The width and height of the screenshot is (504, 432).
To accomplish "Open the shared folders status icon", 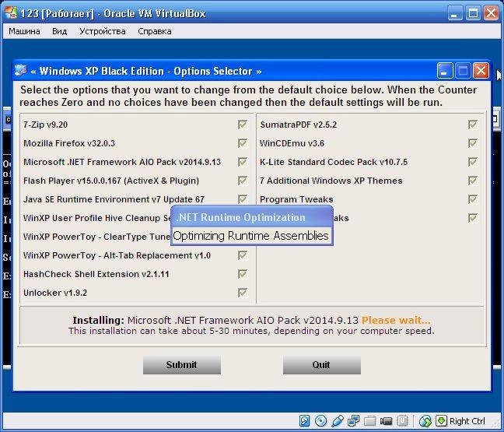I will pyautogui.click(x=370, y=420).
